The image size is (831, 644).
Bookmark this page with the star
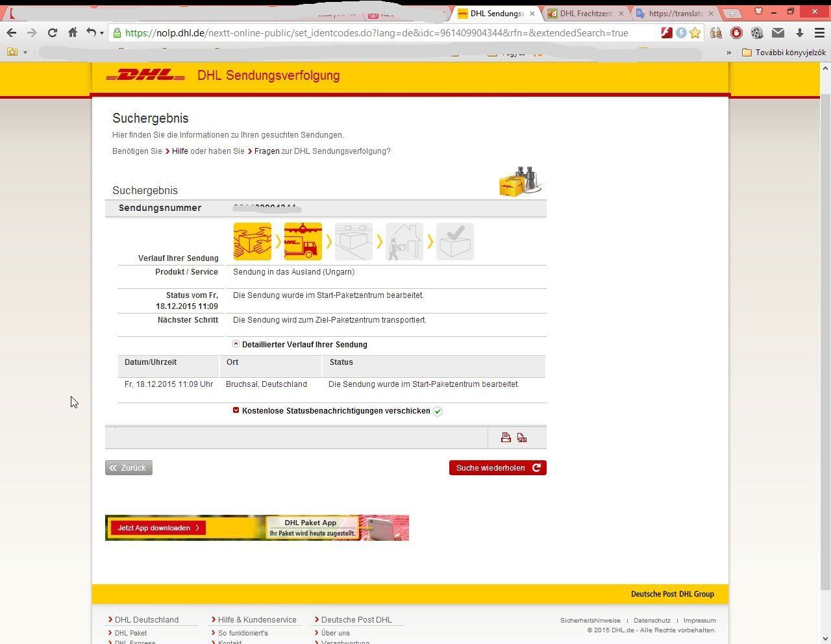[695, 32]
